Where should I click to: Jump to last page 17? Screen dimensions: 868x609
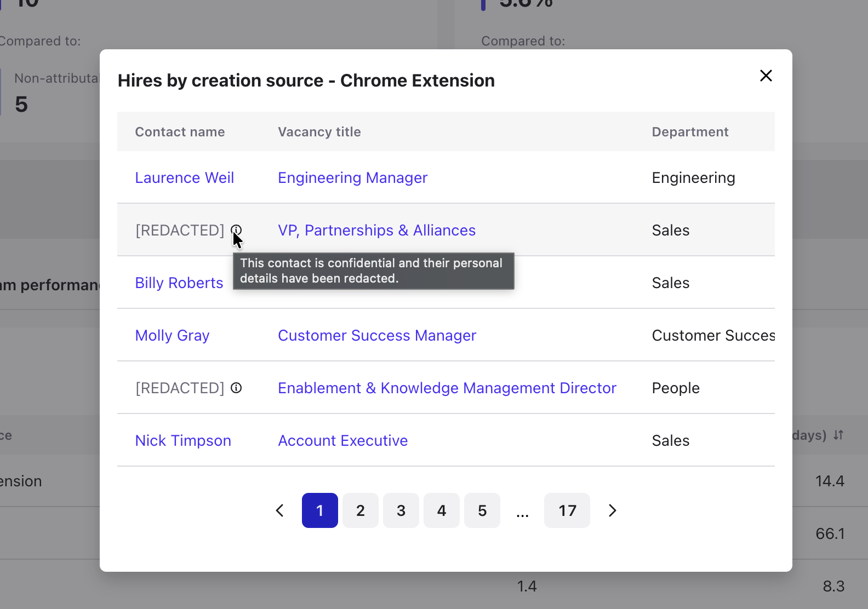[567, 510]
